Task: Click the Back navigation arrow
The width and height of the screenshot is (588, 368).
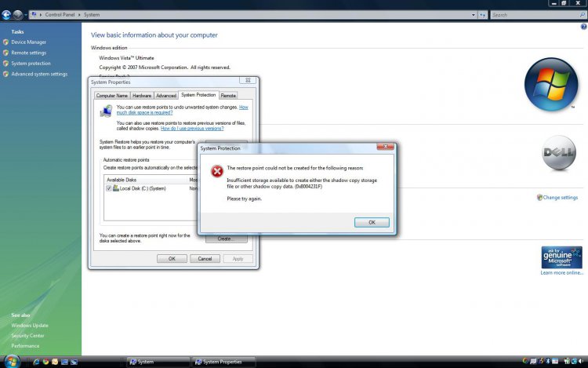Action: 6,15
